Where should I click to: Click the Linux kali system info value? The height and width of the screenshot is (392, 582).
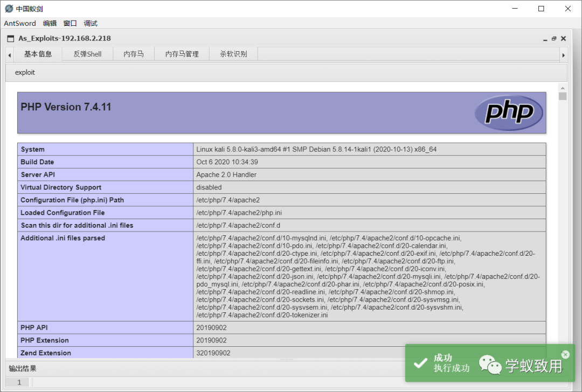point(316,150)
